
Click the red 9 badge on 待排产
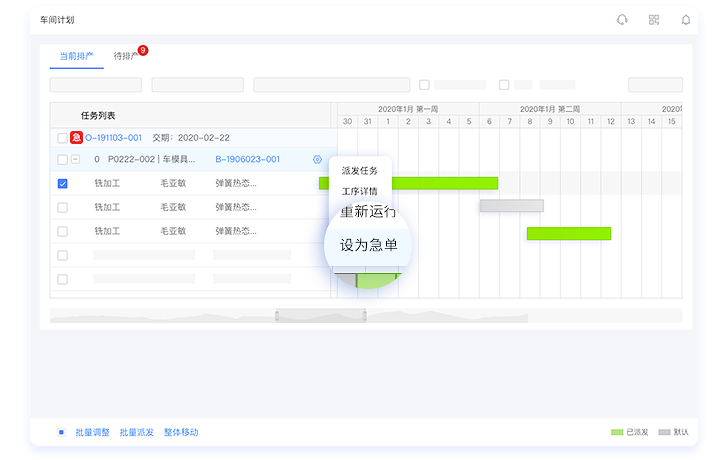[143, 50]
